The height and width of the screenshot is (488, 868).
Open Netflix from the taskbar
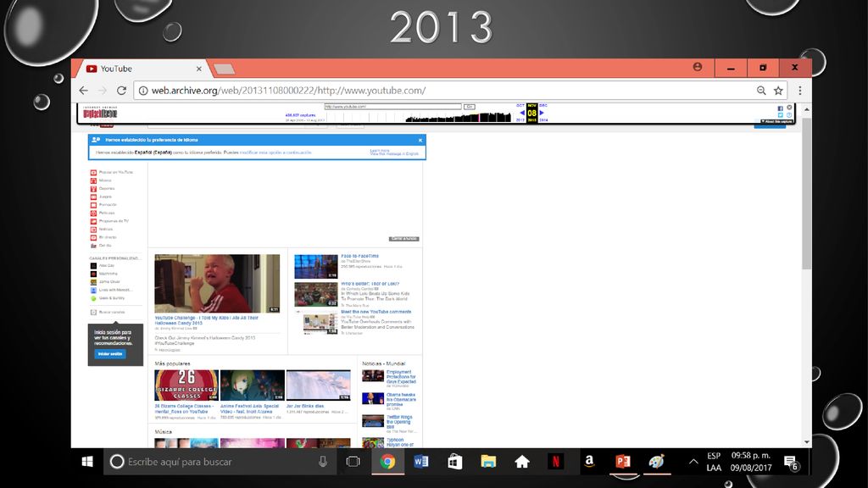[x=555, y=462]
